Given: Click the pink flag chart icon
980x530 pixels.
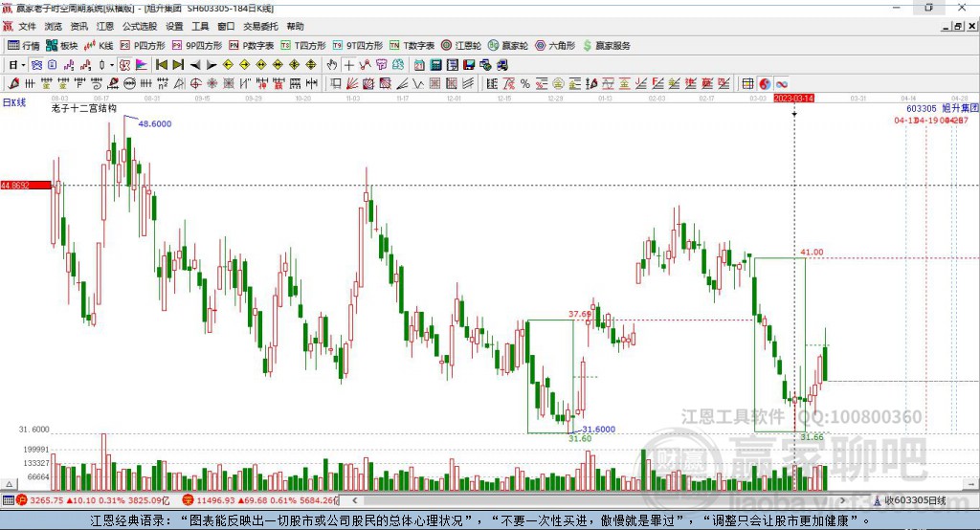Looking at the screenshot, I should point(142,65).
